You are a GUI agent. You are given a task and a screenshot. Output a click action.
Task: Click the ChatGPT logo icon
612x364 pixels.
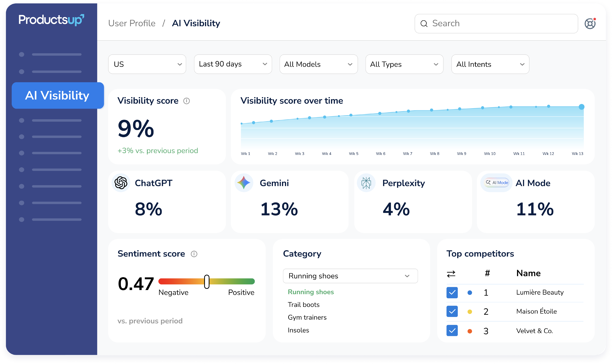[x=121, y=183]
